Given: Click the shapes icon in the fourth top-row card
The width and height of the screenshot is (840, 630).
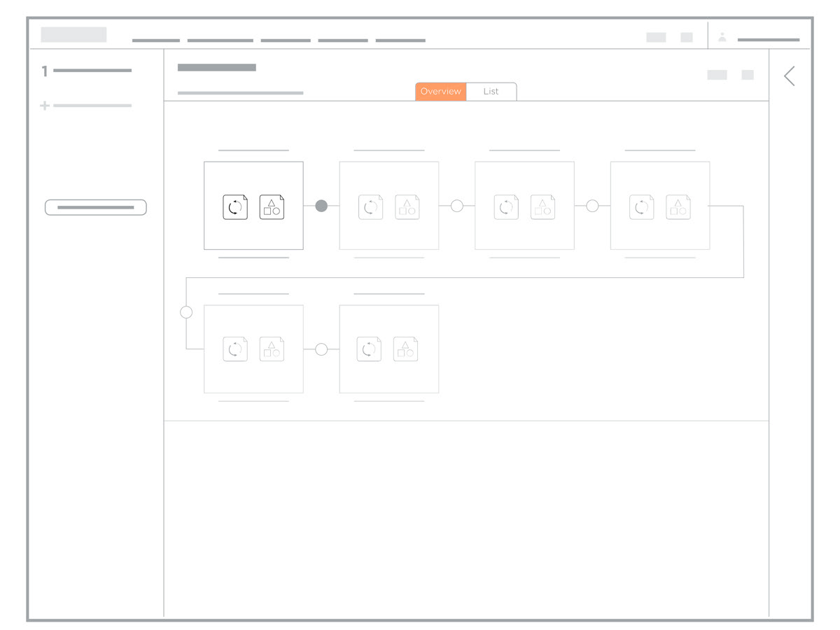Looking at the screenshot, I should 678,207.
